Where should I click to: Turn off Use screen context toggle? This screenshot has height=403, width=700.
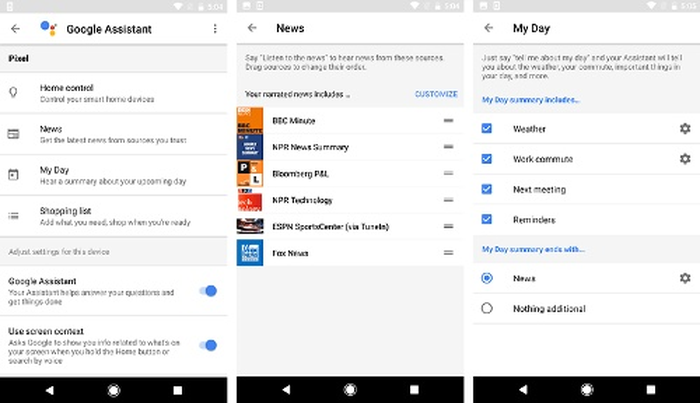208,345
